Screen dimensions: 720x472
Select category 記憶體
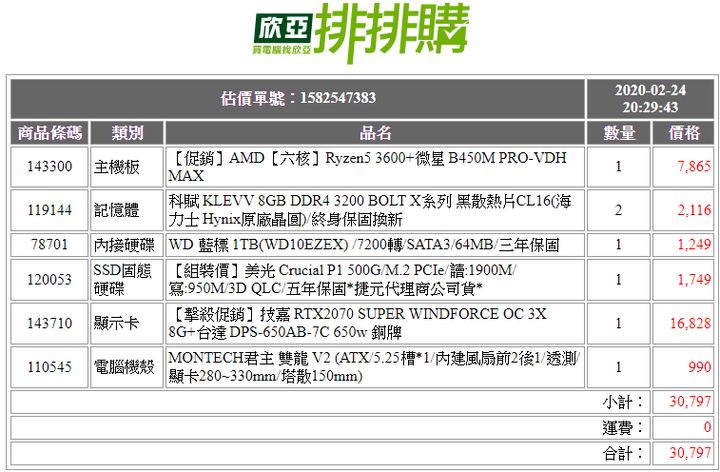tap(116, 211)
